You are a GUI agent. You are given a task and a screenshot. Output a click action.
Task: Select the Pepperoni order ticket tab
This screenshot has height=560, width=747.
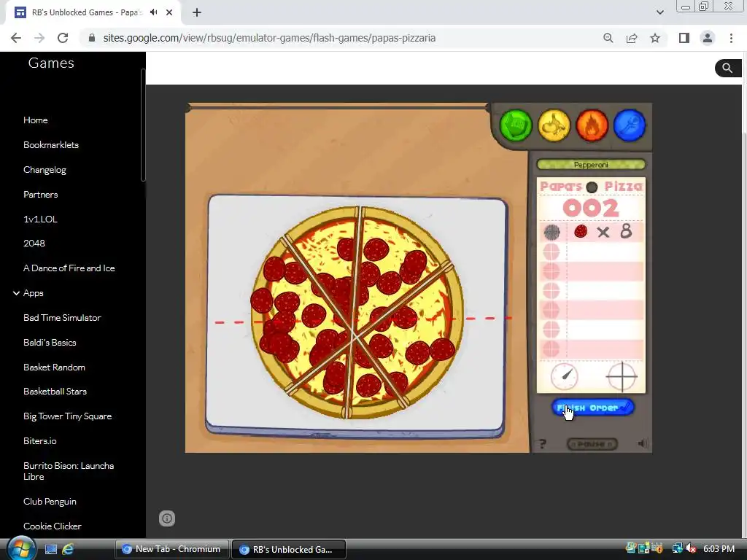pos(591,165)
